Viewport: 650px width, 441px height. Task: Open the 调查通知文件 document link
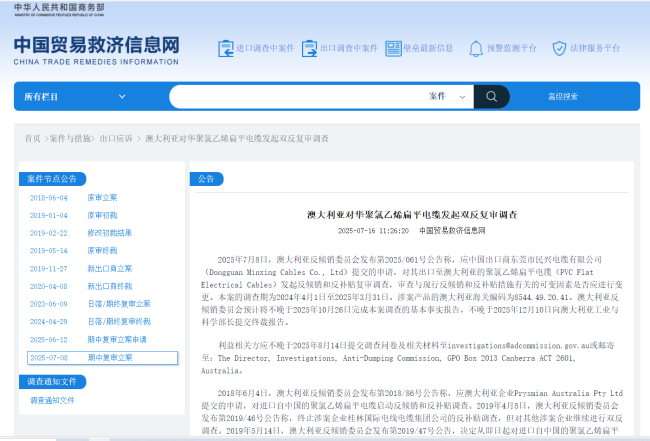52,400
